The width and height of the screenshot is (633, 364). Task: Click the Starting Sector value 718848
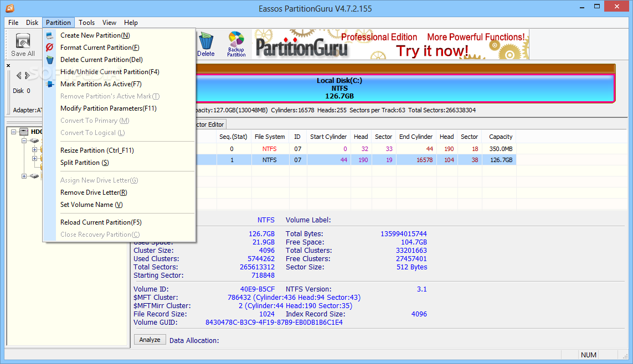click(x=263, y=275)
